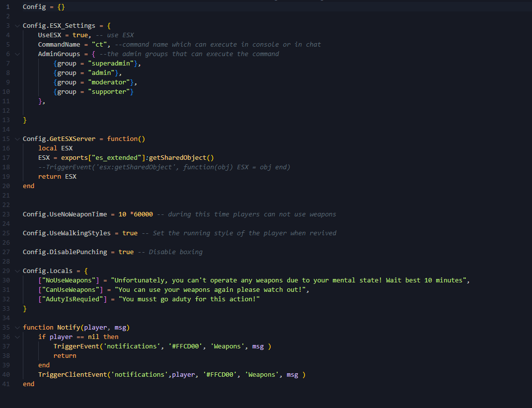This screenshot has height=408, width=532.
Task: Click 'Config.UseNoWeaponTime' on line 23
Action: pyautogui.click(x=65, y=214)
